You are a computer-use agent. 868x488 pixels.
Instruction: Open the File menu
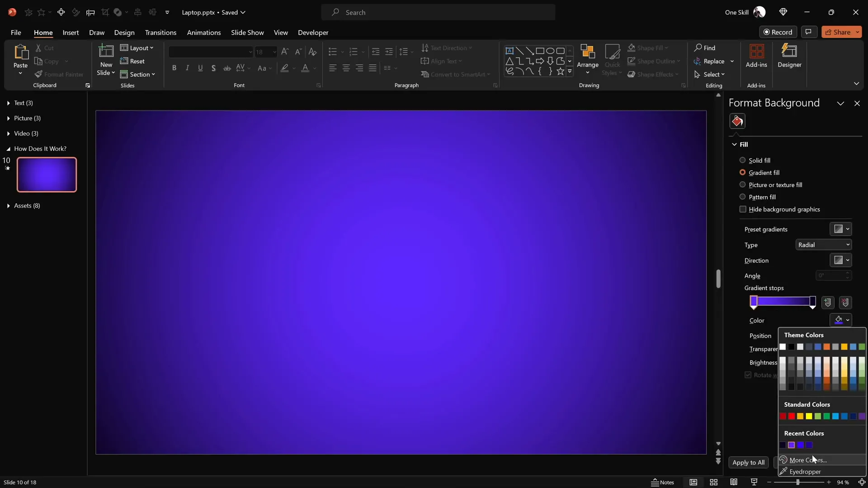[x=16, y=33]
